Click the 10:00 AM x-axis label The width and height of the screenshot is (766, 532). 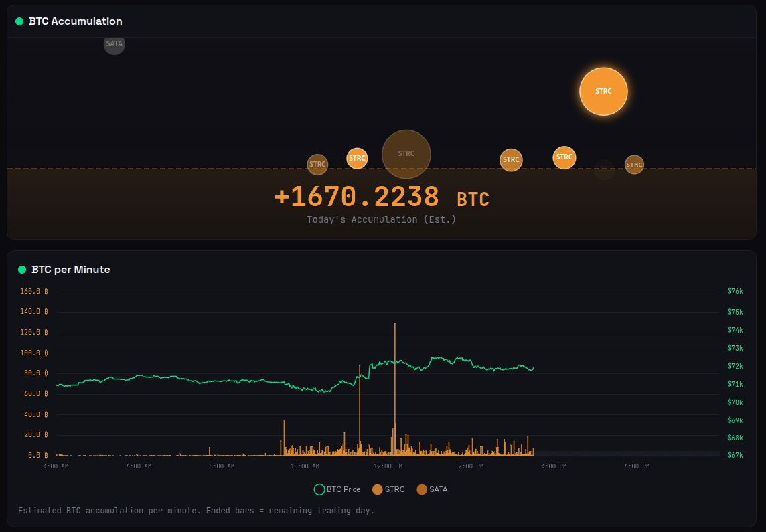click(305, 466)
